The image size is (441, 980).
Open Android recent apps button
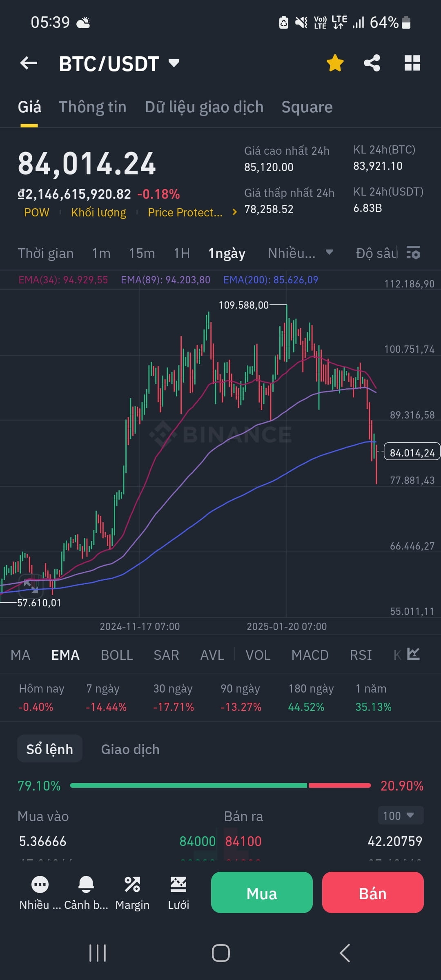point(98,953)
